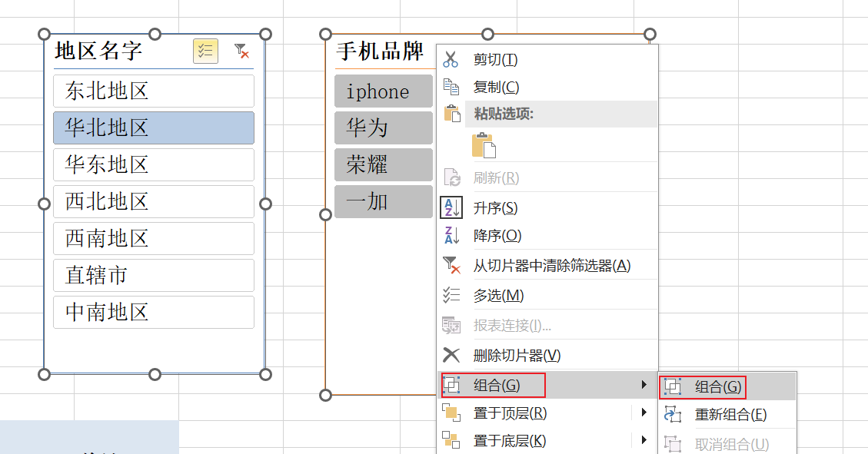
Task: Select 华东地区 slicer item
Action: click(154, 165)
